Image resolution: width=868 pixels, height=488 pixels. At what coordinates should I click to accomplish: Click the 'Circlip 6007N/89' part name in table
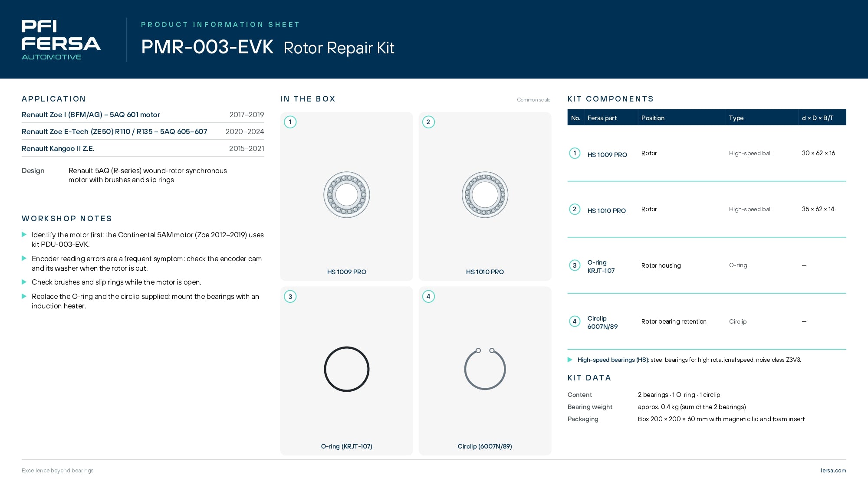602,322
